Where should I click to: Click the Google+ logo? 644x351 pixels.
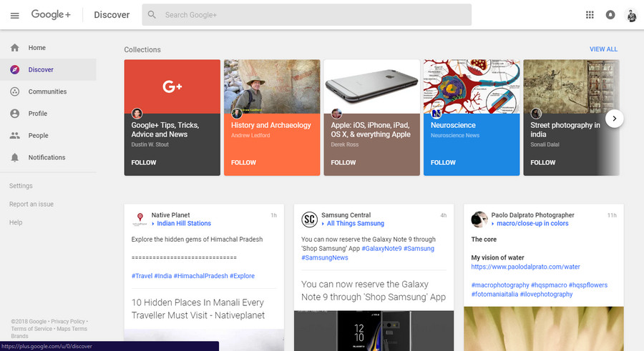tap(51, 14)
